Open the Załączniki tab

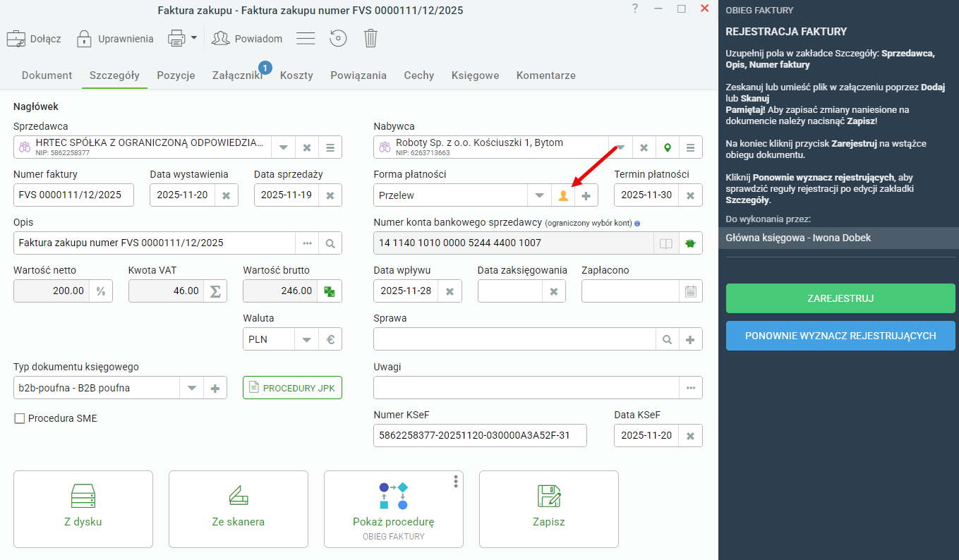click(238, 75)
